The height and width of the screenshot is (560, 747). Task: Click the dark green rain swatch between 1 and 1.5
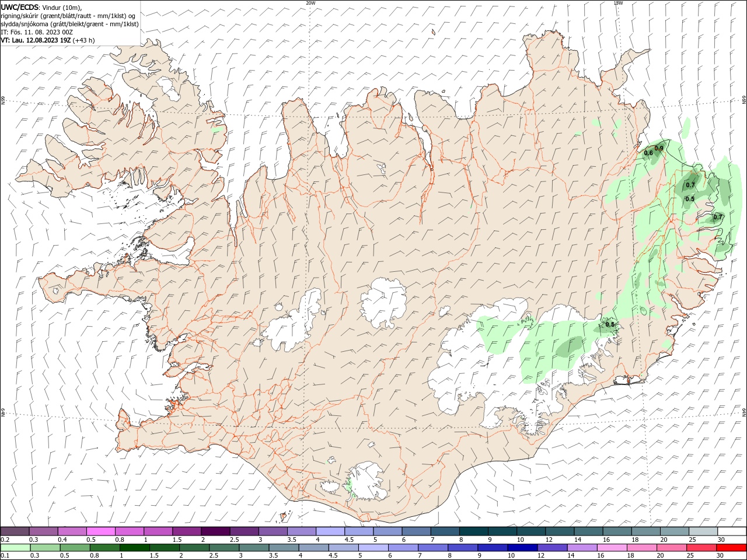(134, 548)
